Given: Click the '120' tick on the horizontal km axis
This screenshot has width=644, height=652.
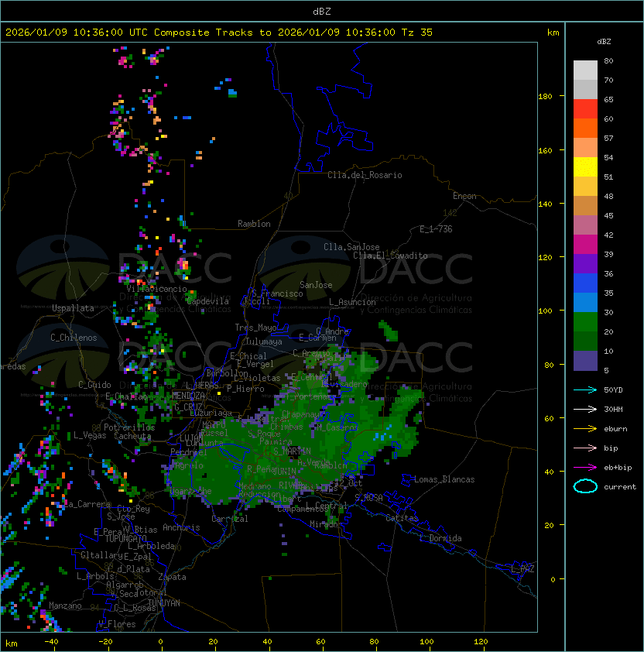Looking at the screenshot, I should click(x=481, y=642).
